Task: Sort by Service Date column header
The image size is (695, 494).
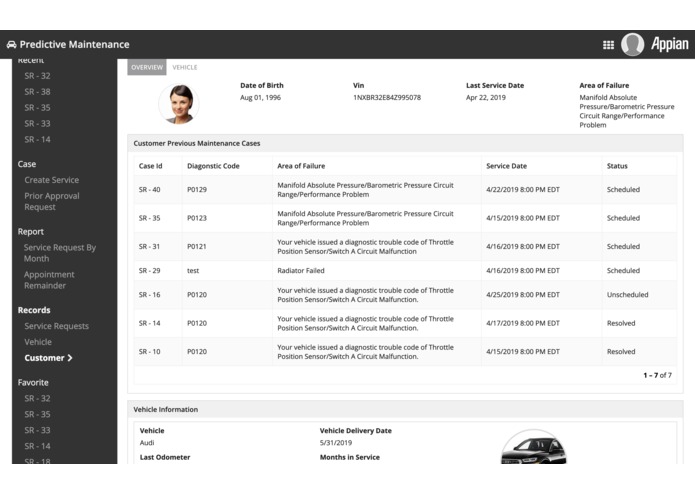Action: pyautogui.click(x=506, y=166)
